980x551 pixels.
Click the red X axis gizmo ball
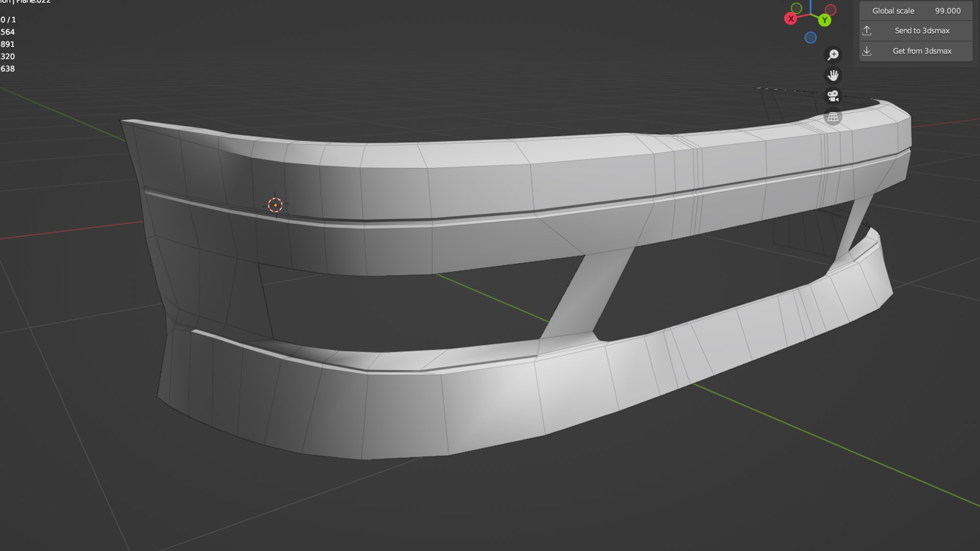tap(791, 19)
